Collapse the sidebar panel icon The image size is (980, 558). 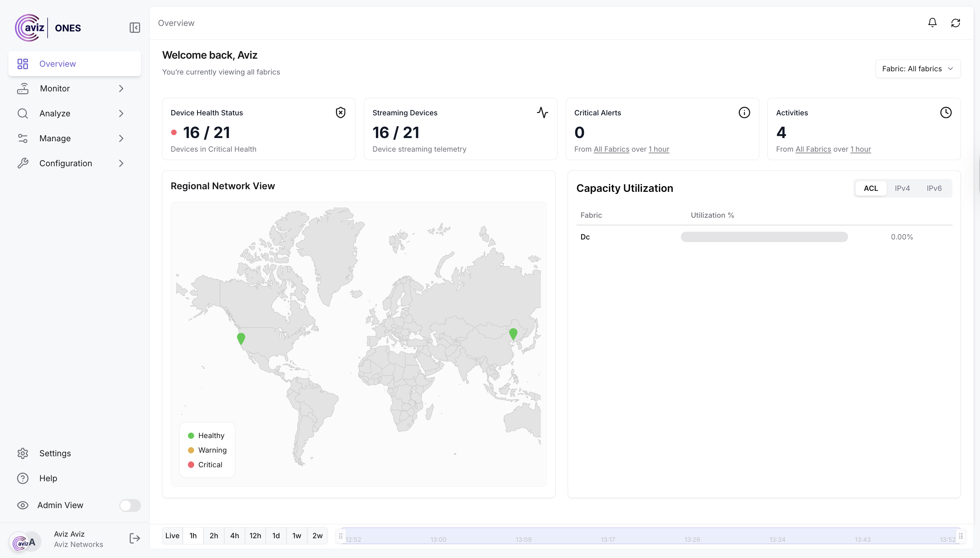pos(134,28)
